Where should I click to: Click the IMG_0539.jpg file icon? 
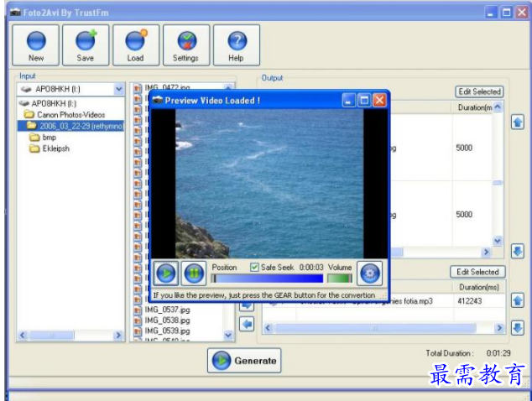point(138,331)
